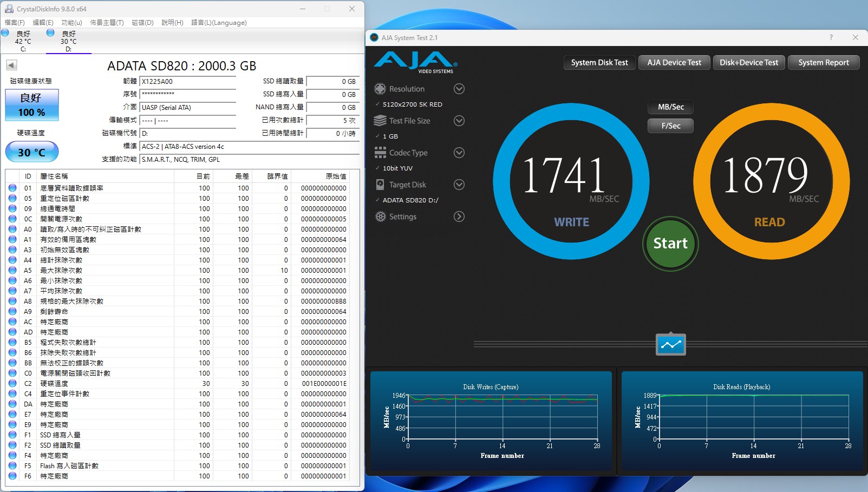Click the C: drive health status orb

point(5,32)
